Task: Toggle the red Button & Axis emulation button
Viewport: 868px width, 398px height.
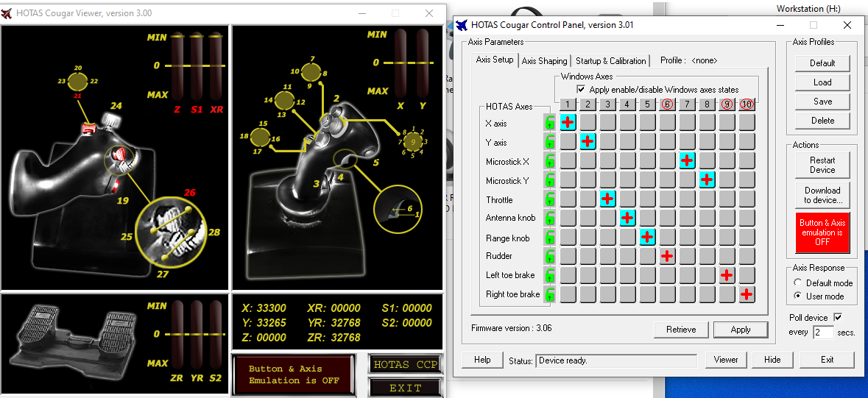Action: [822, 232]
